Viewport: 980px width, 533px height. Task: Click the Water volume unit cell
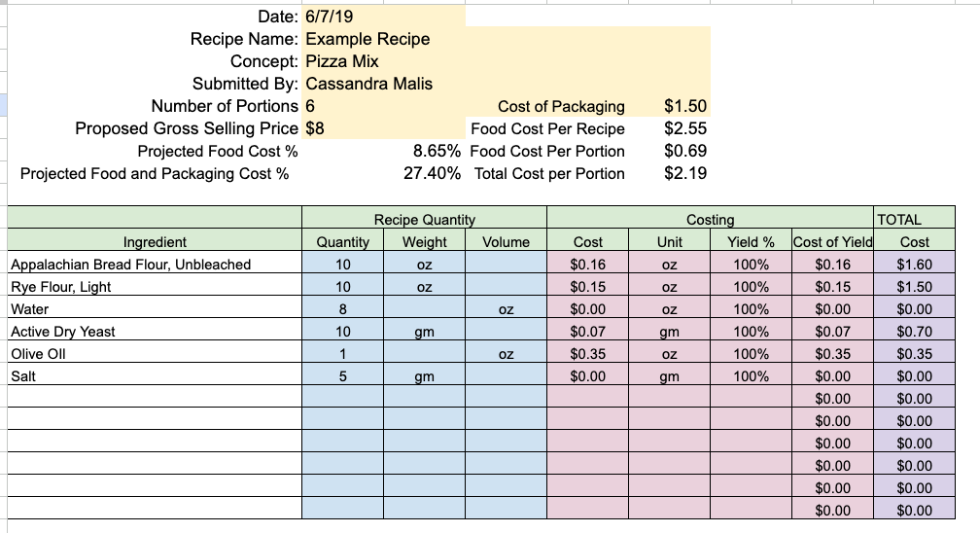click(507, 309)
